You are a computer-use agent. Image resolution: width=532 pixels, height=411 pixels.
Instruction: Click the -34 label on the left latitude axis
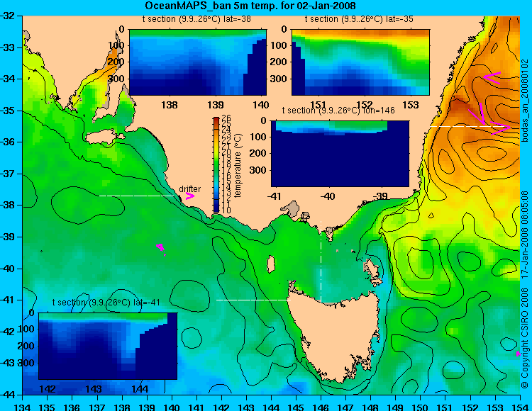[9, 79]
